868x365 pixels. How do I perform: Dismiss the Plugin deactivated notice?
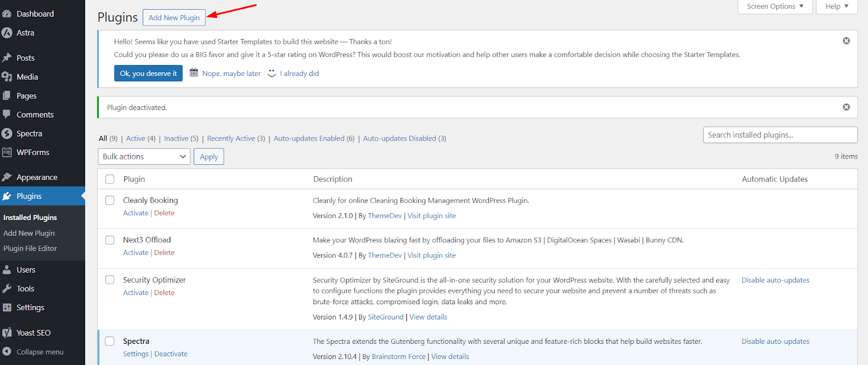pyautogui.click(x=846, y=107)
